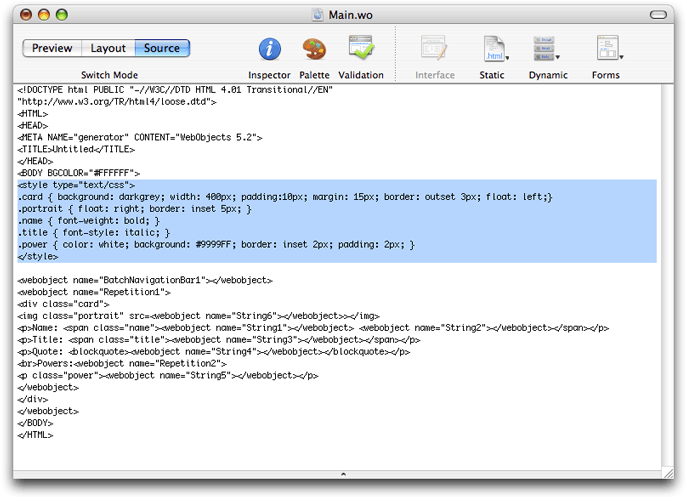687x501 pixels.
Task: Click the Forms elements icon
Action: pyautogui.click(x=605, y=49)
